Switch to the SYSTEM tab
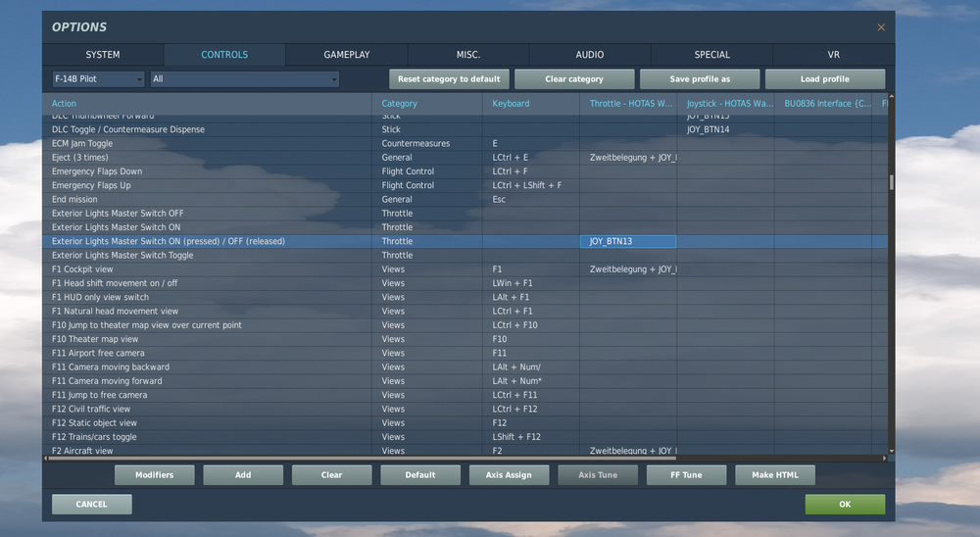The width and height of the screenshot is (980, 537). (x=103, y=55)
